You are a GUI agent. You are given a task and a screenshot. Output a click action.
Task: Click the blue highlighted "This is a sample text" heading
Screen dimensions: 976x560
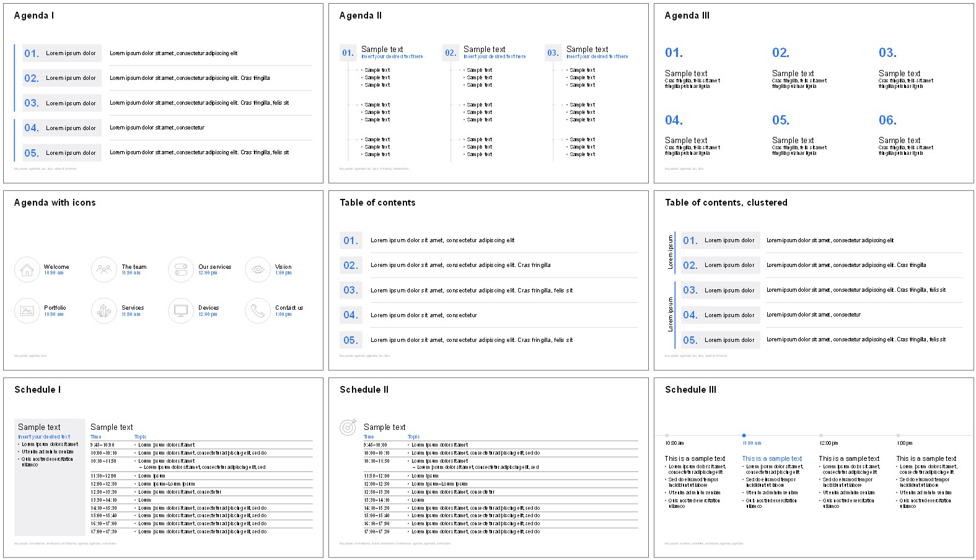[772, 458]
